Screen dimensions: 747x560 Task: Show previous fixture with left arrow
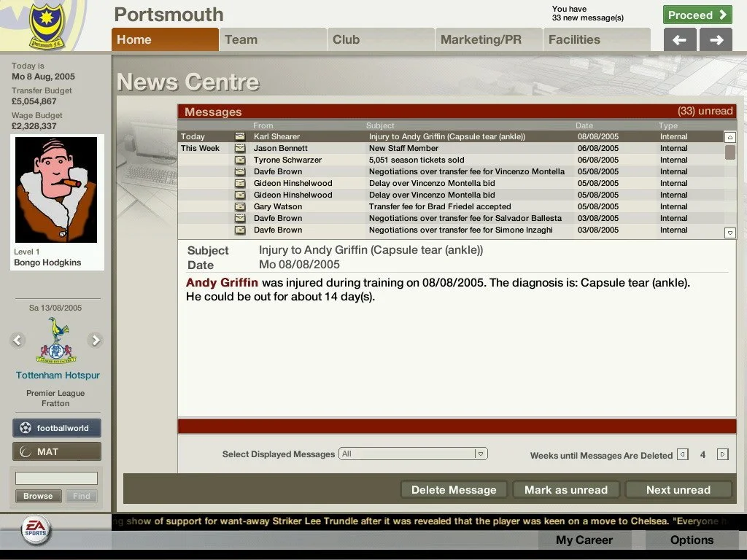(18, 340)
